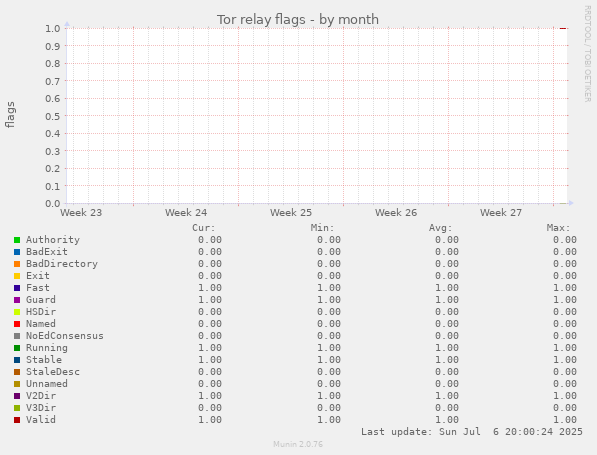
Task: Click the Max column header
Action: (559, 228)
